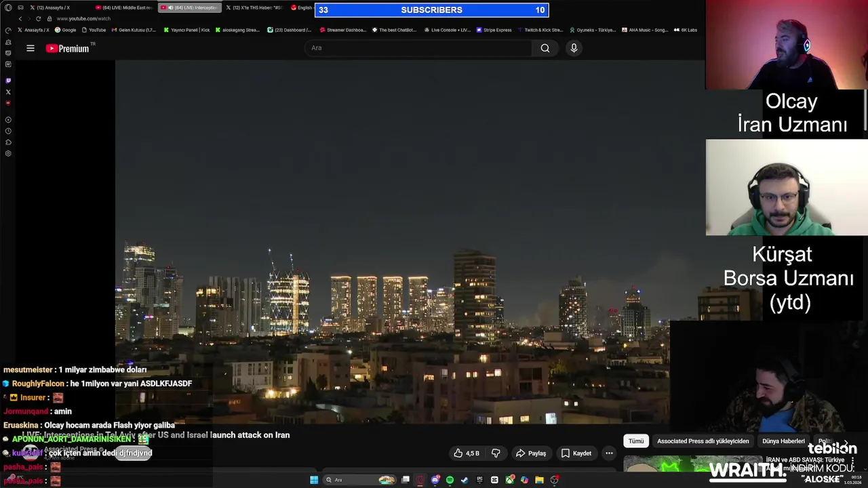
Task: Open Xbox icon on taskbar
Action: [509, 480]
